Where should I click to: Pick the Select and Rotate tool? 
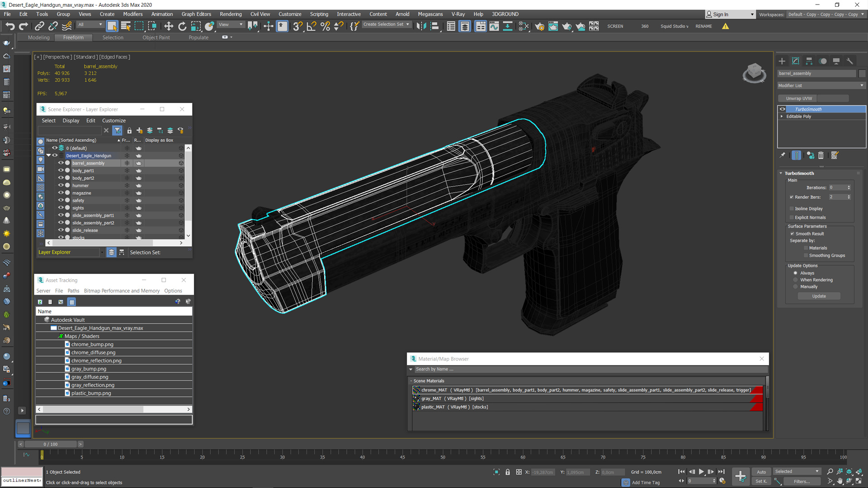click(182, 26)
